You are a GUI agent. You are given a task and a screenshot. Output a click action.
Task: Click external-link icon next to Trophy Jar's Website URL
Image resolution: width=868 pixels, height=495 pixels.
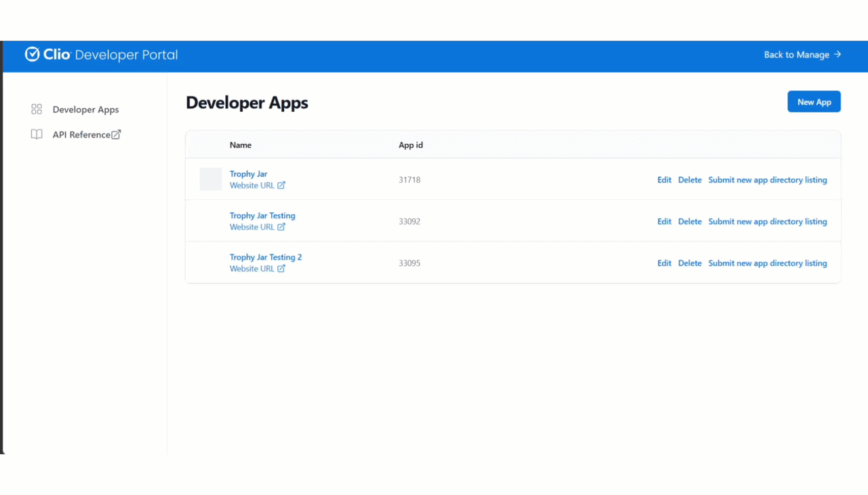click(281, 185)
